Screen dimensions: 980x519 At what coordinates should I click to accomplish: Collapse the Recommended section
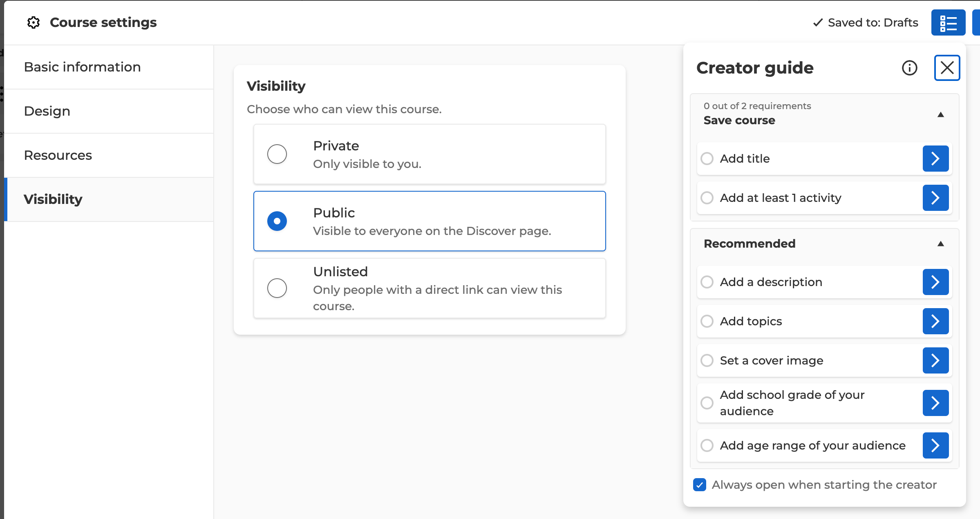coord(940,244)
